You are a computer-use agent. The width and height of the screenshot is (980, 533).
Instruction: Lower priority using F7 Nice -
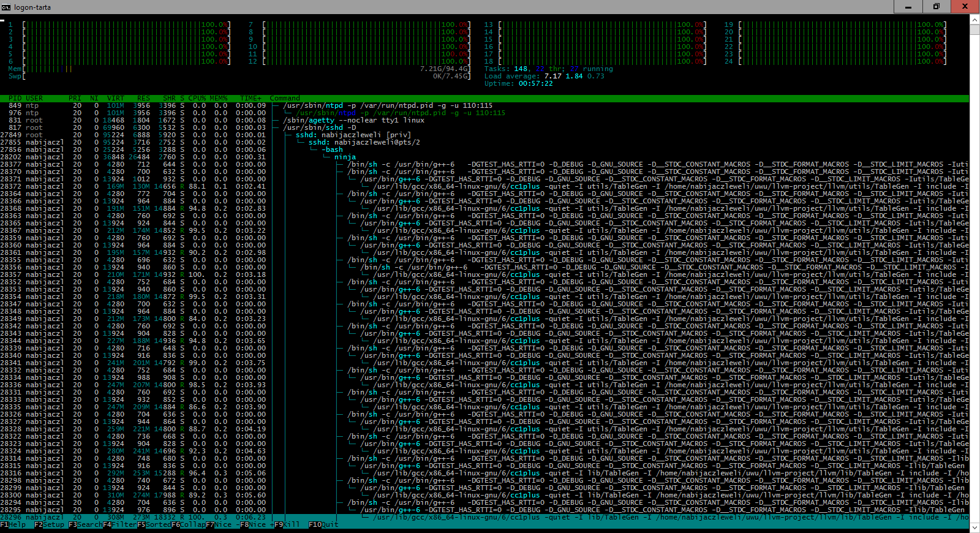pyautogui.click(x=223, y=524)
